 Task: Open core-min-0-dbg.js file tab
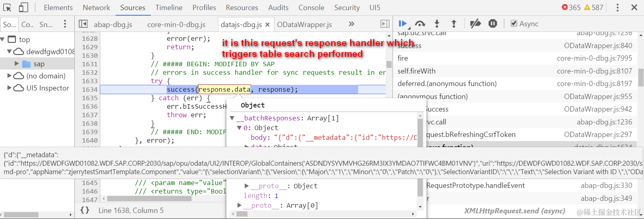(176, 25)
